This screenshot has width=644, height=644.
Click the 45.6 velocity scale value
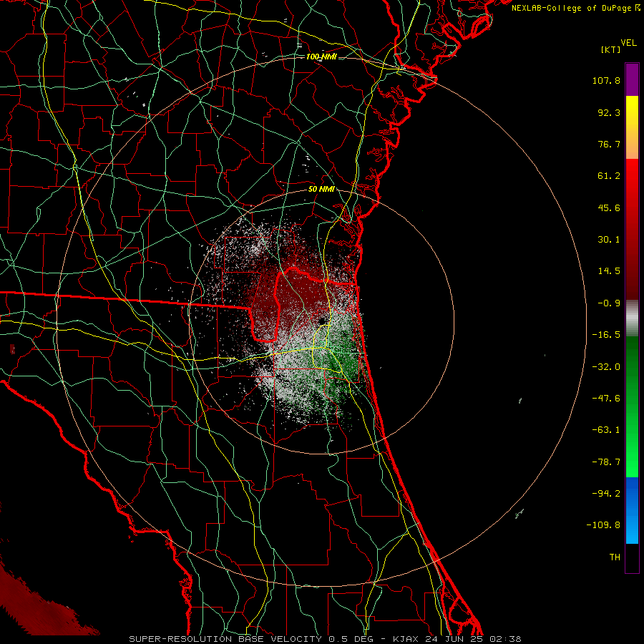point(609,208)
